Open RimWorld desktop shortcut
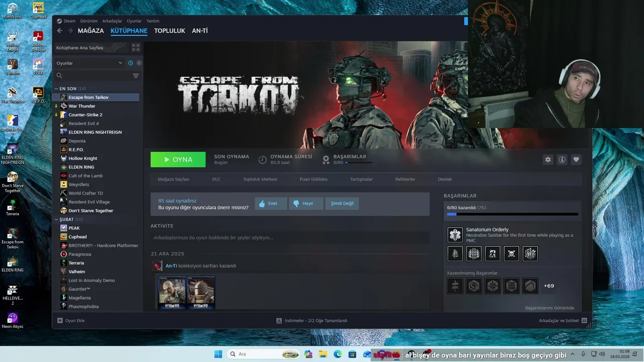This screenshot has height=362, width=644. pyautogui.click(x=12, y=11)
